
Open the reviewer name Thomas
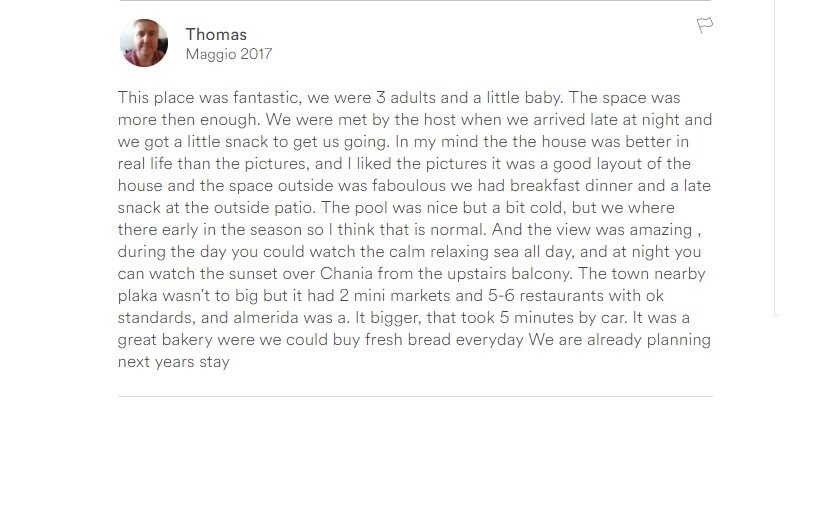(x=216, y=35)
